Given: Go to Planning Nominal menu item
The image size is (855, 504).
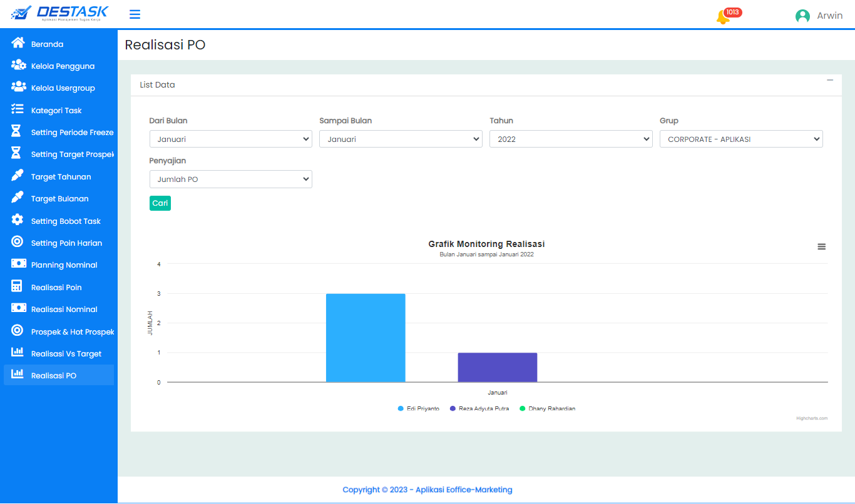Looking at the screenshot, I should click(x=64, y=265).
